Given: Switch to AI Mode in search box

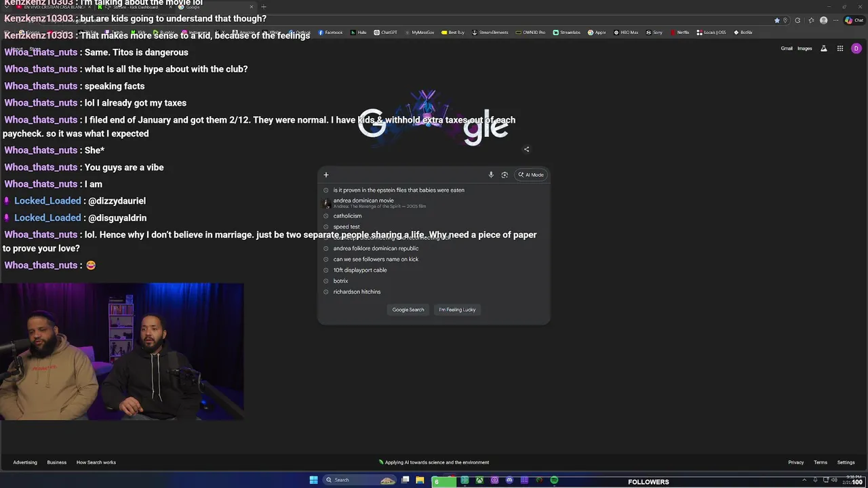Looking at the screenshot, I should 531,175.
